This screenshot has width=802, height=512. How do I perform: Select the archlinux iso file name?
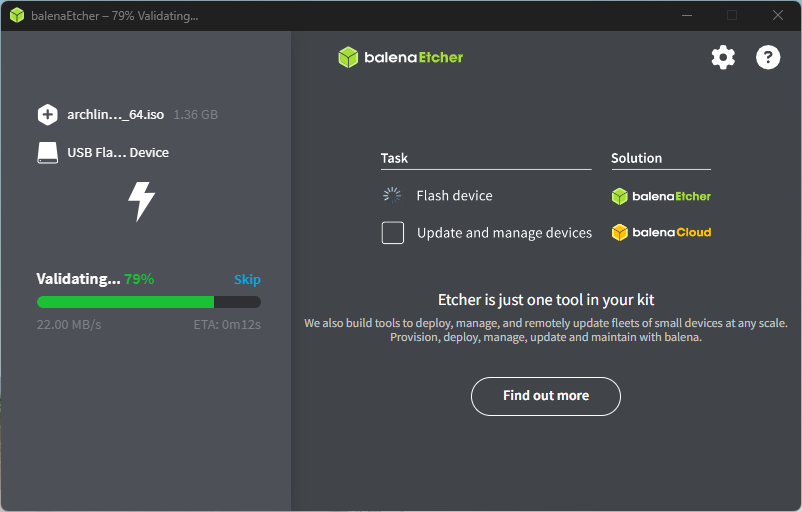[115, 115]
